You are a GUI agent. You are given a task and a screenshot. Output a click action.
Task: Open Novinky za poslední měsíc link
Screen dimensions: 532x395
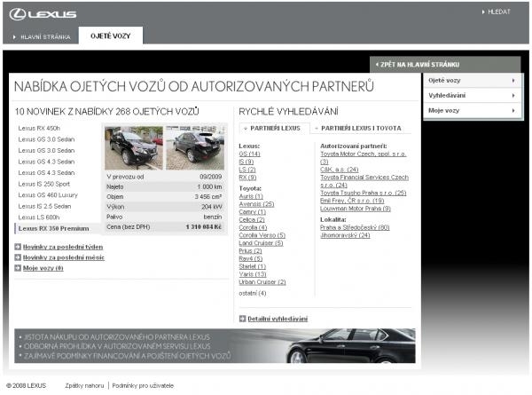coord(64,257)
